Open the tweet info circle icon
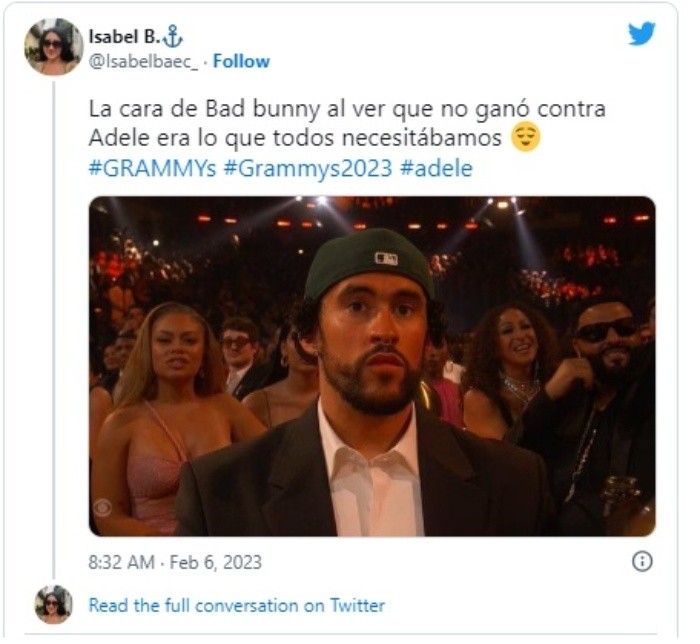Image resolution: width=700 pixels, height=644 pixels. coord(642,561)
